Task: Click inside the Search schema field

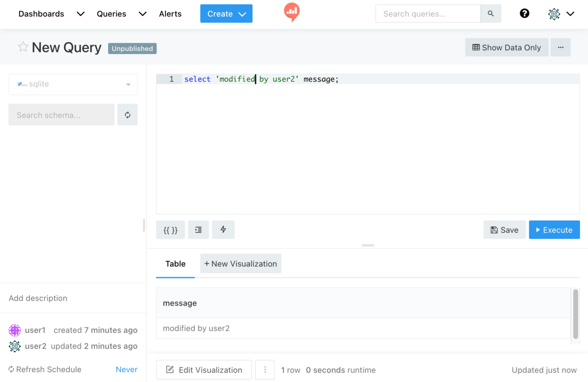Action: point(61,114)
